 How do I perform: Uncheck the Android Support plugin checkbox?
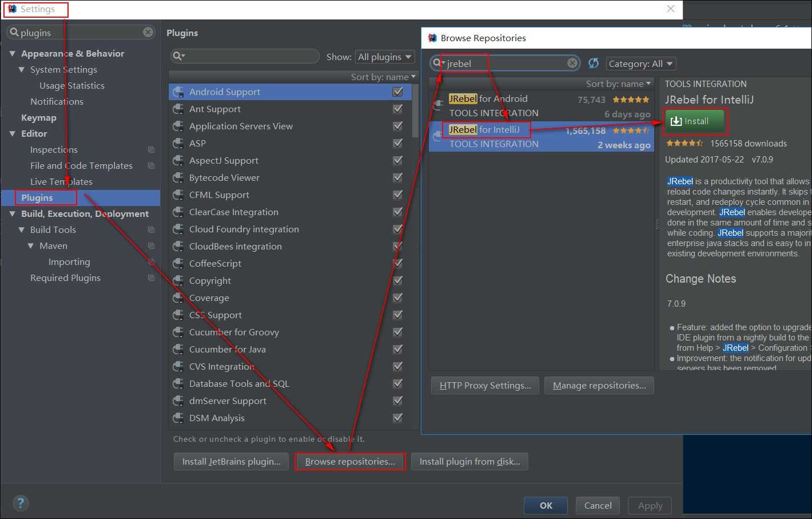point(398,92)
